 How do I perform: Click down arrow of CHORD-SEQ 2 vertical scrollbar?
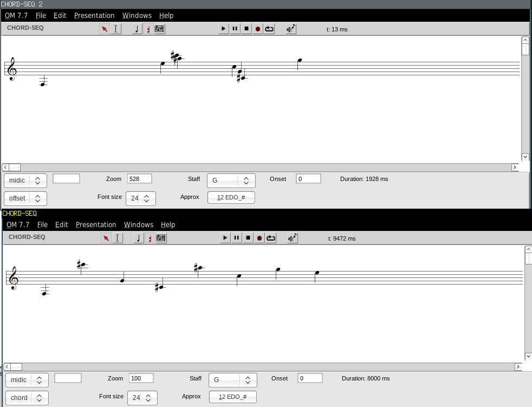[525, 157]
